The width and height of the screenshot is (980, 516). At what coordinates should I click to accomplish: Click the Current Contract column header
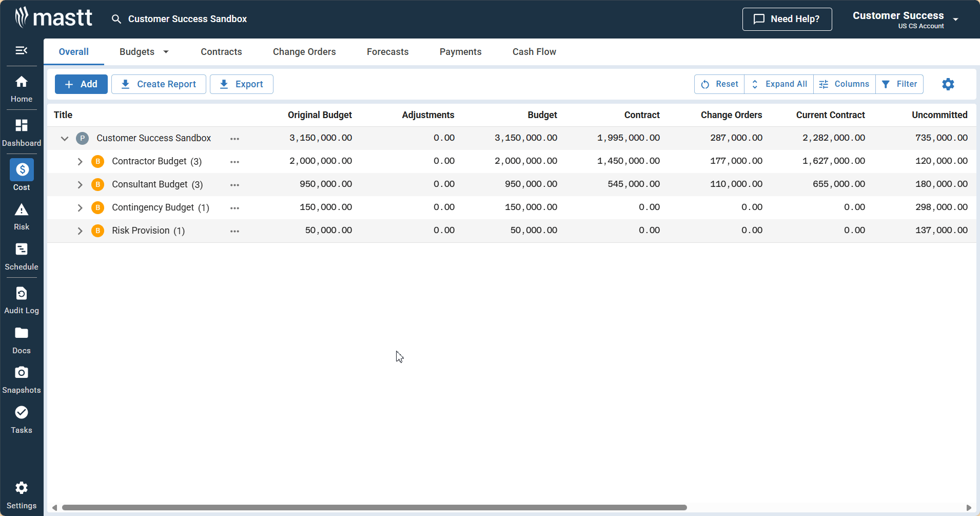(830, 115)
